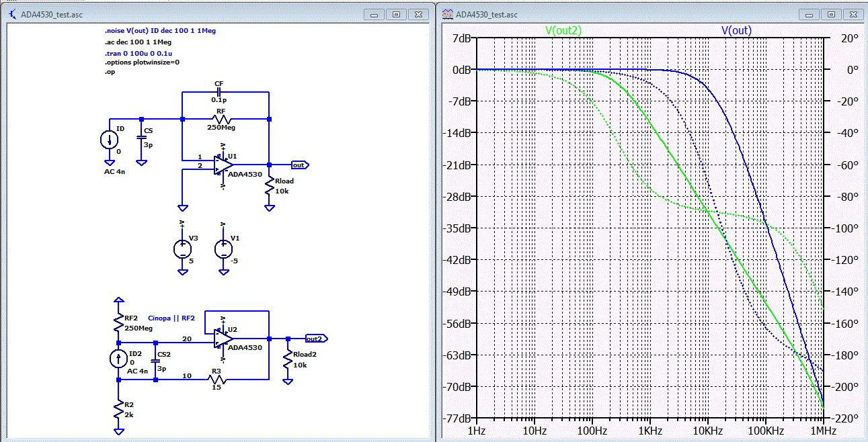Click the ID current source symbol
868x442 pixels.
(108, 140)
